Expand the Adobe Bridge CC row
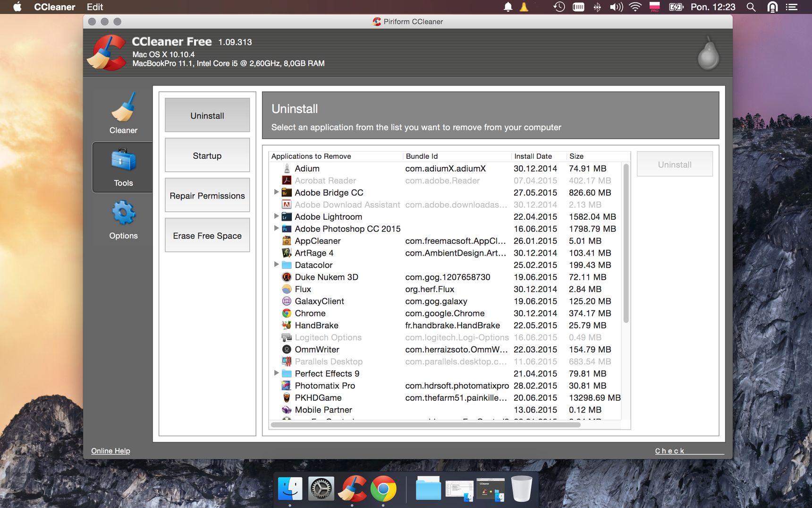Screen dimensions: 812x508 click(276, 192)
